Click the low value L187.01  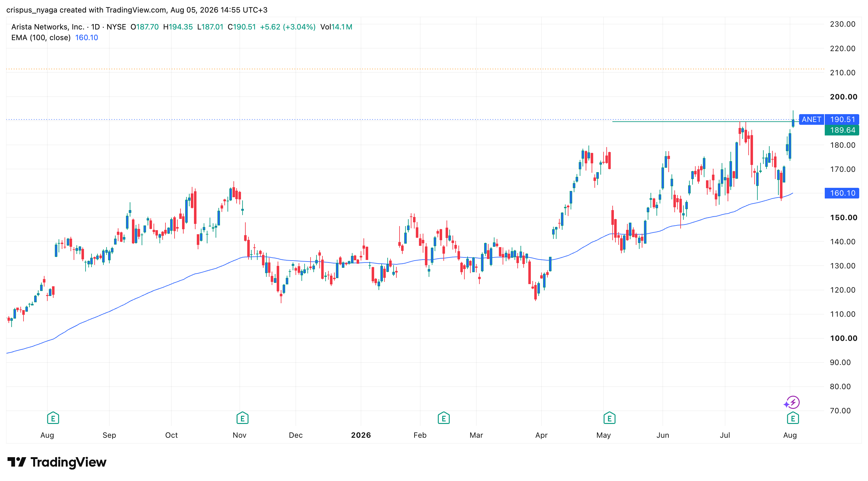coord(210,27)
